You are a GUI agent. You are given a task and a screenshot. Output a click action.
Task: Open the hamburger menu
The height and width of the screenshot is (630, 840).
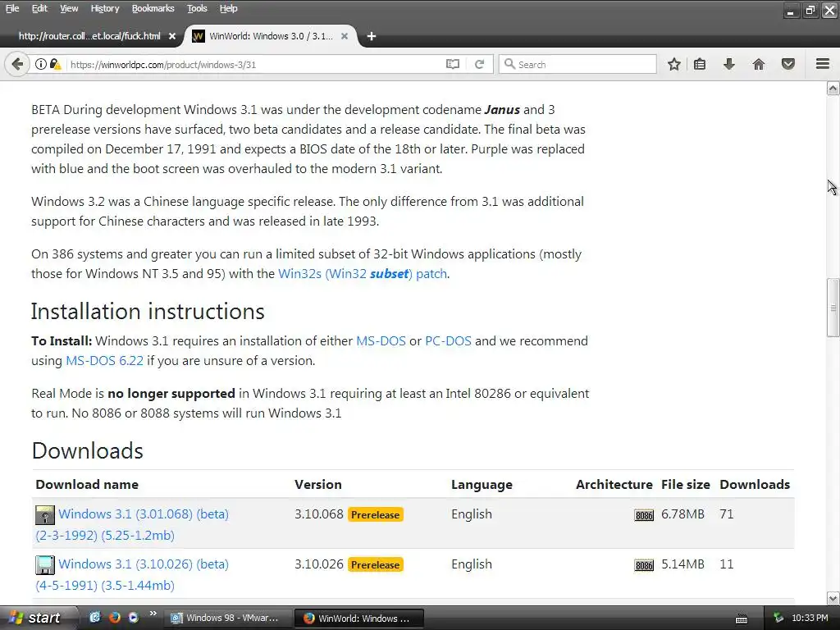tap(823, 64)
